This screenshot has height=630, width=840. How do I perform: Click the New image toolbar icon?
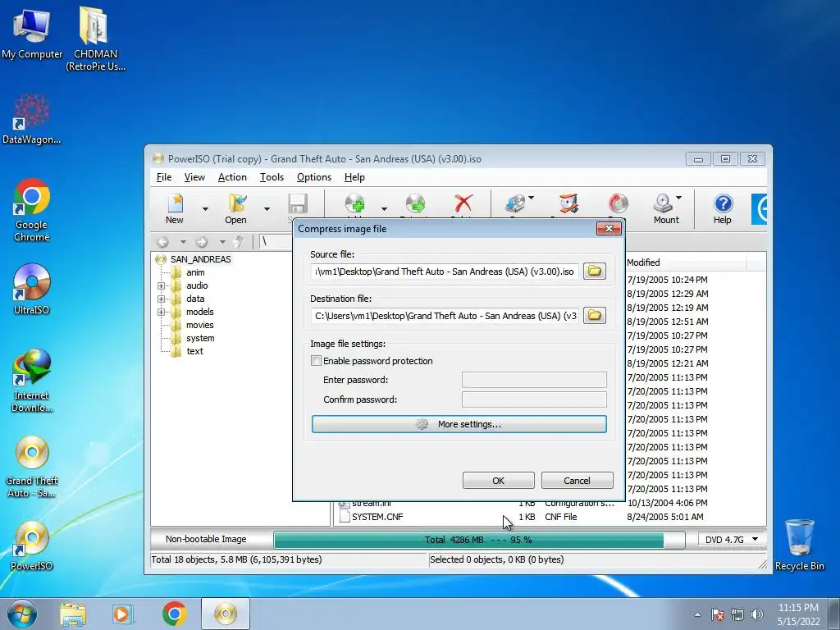click(175, 204)
